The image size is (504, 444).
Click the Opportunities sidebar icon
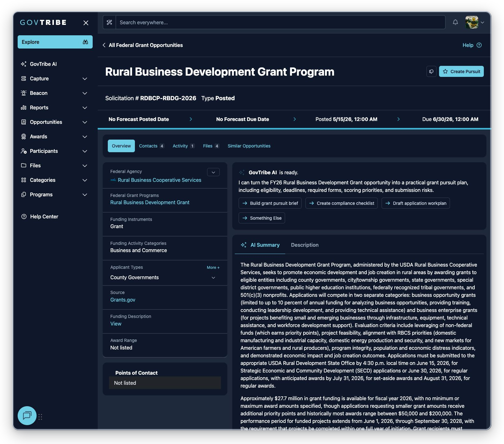(24, 122)
